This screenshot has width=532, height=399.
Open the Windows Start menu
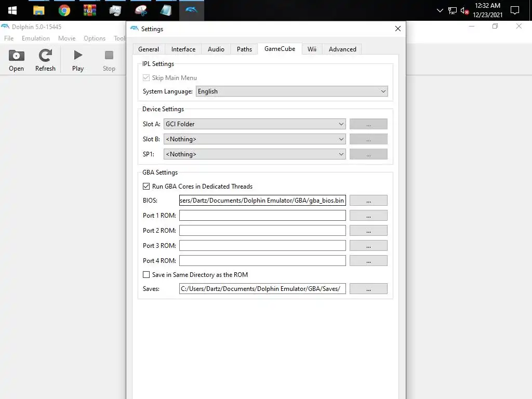coord(12,10)
